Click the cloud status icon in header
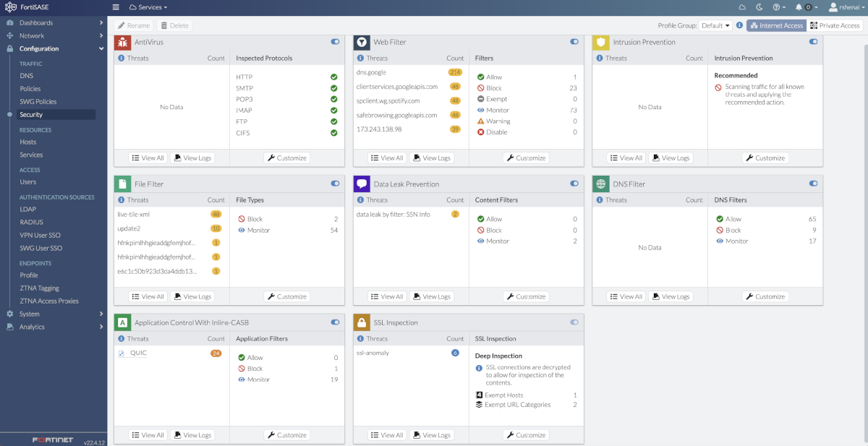Image resolution: width=868 pixels, height=446 pixels. tap(741, 7)
